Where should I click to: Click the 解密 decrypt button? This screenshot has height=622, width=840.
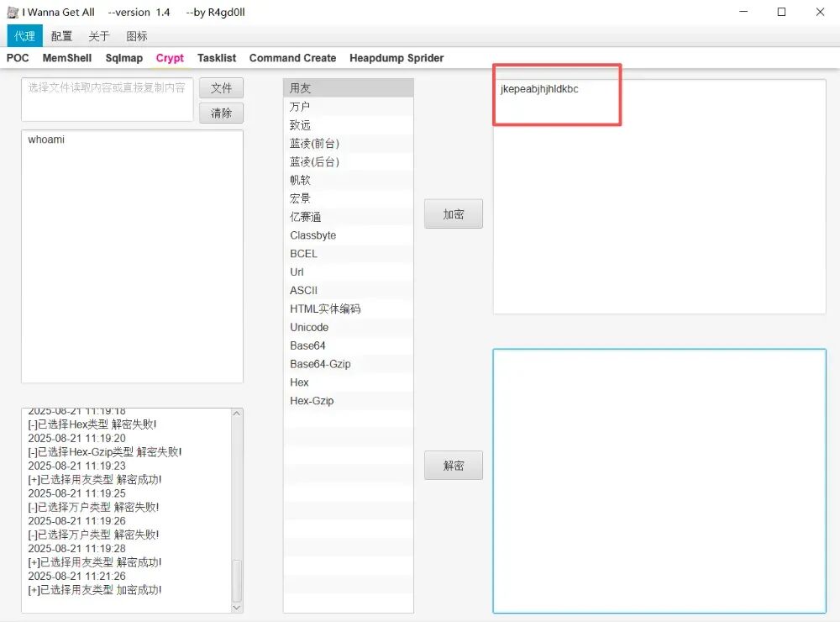[454, 466]
